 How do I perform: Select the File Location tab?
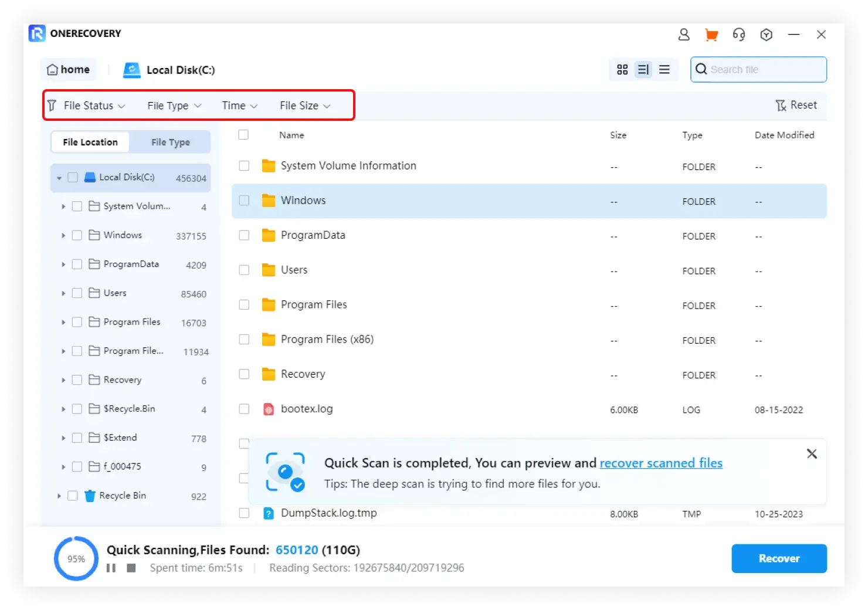pos(90,142)
